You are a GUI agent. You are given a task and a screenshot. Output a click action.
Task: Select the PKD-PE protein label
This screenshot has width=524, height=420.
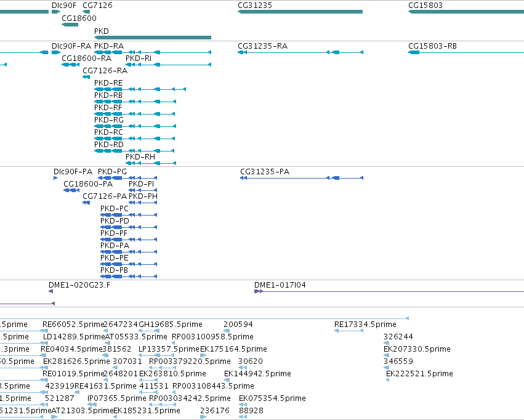(115, 257)
